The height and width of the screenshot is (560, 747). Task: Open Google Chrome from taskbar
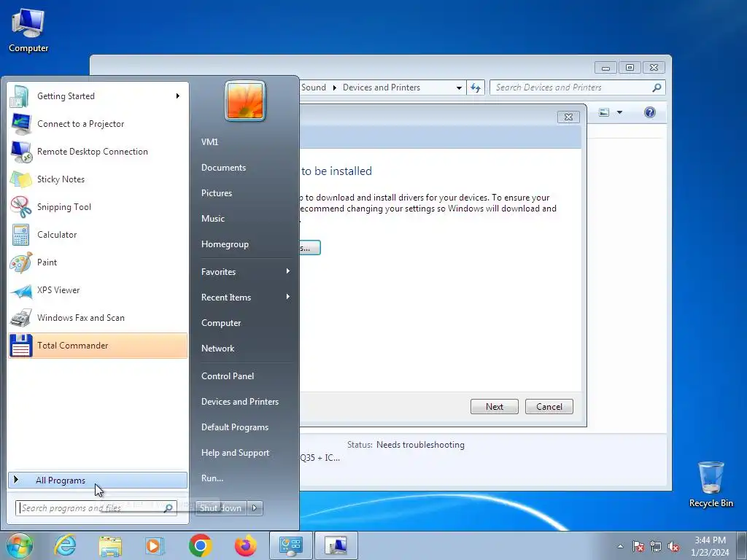(x=200, y=545)
